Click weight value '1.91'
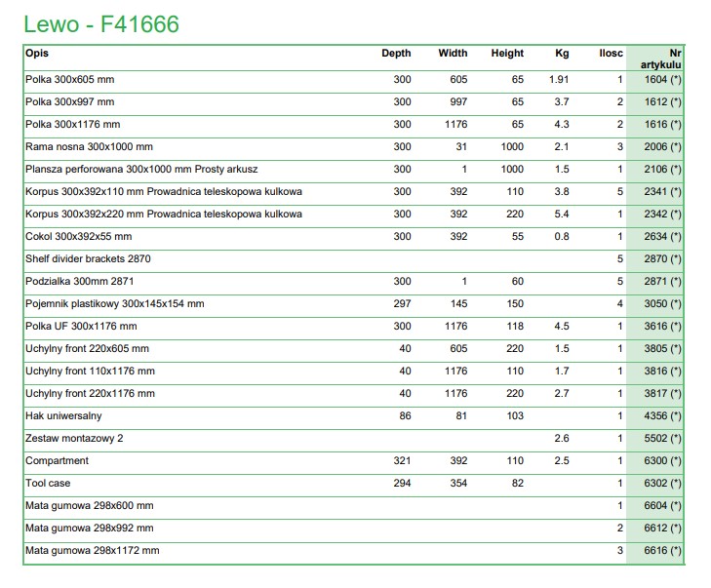Viewport: 711px width, 588px height. [x=559, y=80]
